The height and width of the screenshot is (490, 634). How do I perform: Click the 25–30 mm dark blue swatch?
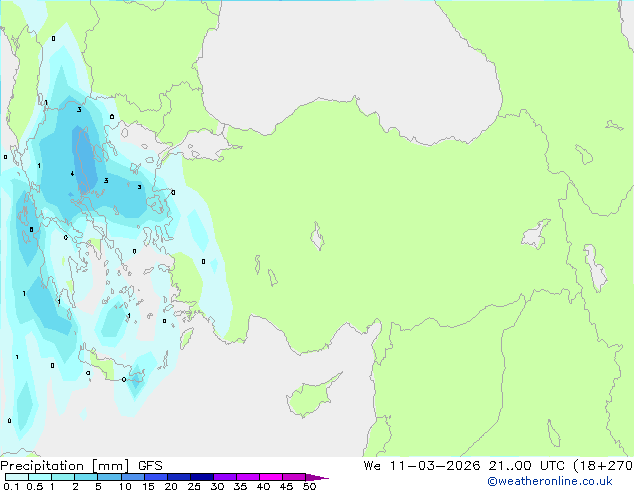click(x=202, y=477)
